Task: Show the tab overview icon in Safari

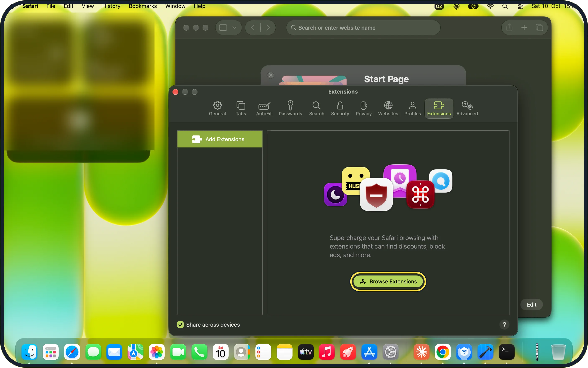Action: (539, 28)
